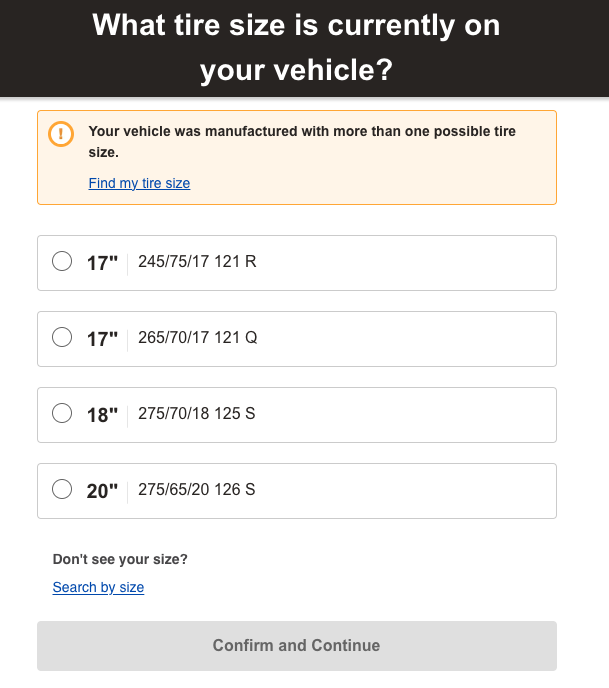The width and height of the screenshot is (609, 688).
Task: Click the 275/65/20 126 S size text
Action: point(197,489)
